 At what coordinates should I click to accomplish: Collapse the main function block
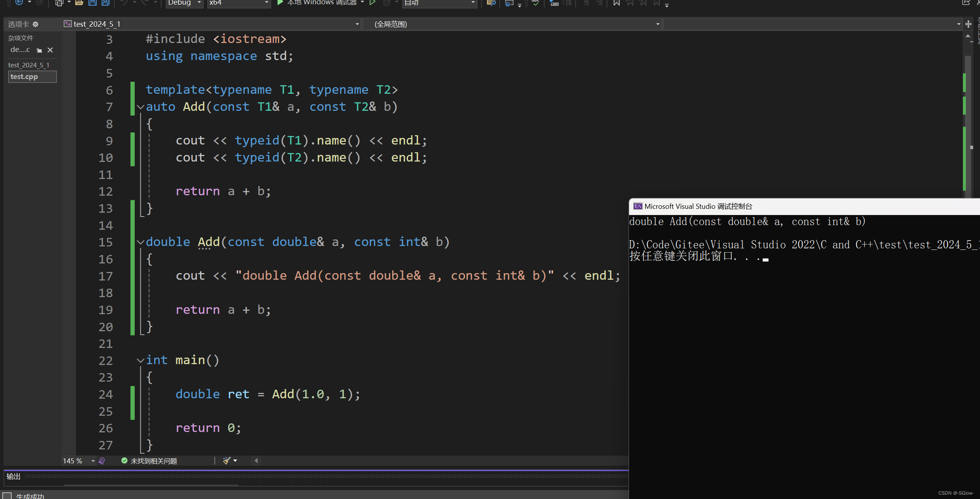click(x=141, y=360)
